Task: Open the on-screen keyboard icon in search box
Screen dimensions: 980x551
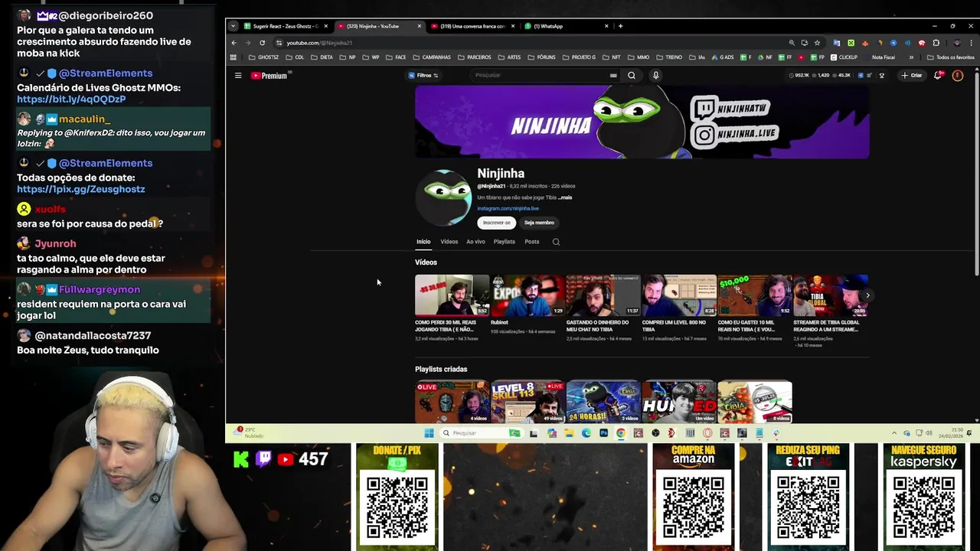Action: [613, 75]
